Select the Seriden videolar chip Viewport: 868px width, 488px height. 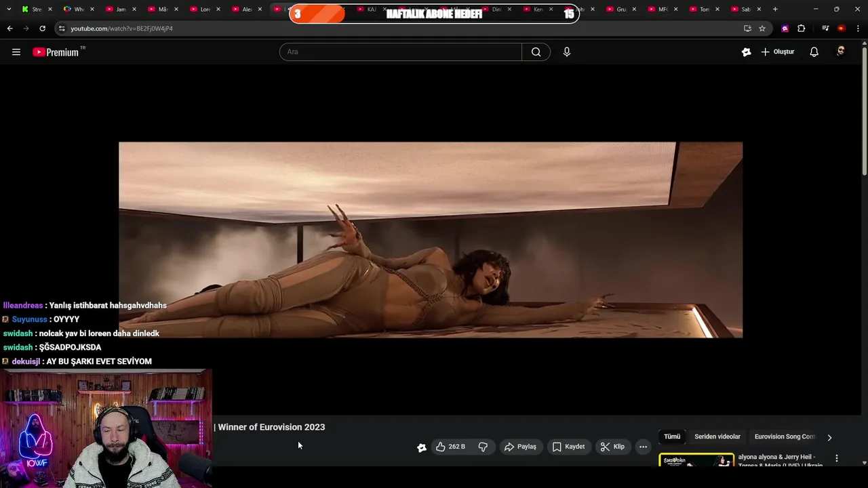tap(717, 436)
